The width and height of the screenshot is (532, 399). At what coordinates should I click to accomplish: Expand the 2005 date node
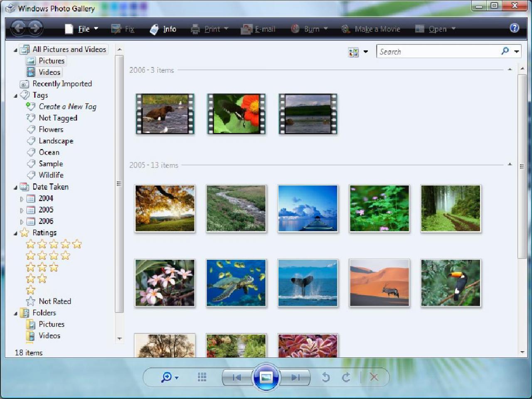(x=22, y=210)
